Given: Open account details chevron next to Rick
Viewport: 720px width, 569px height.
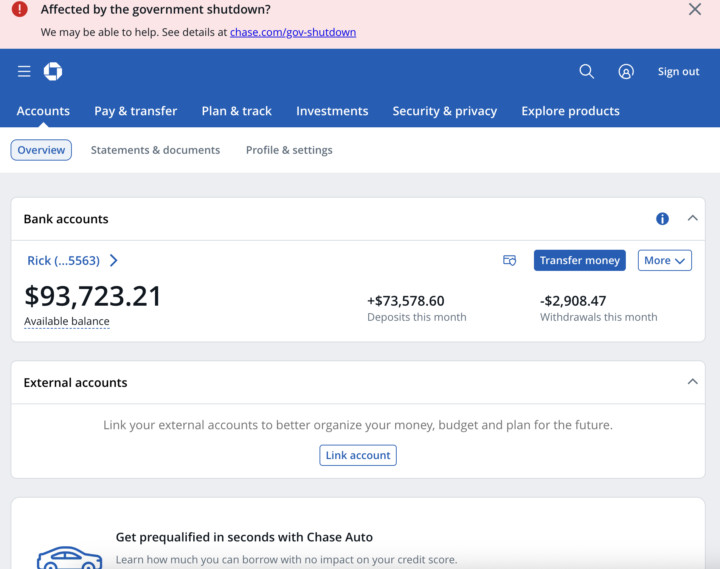Looking at the screenshot, I should coord(114,260).
